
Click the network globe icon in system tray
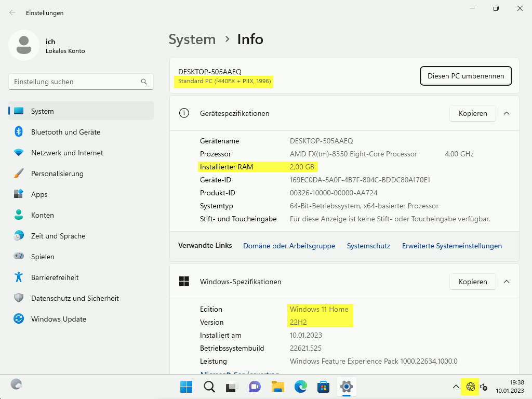tap(470, 387)
